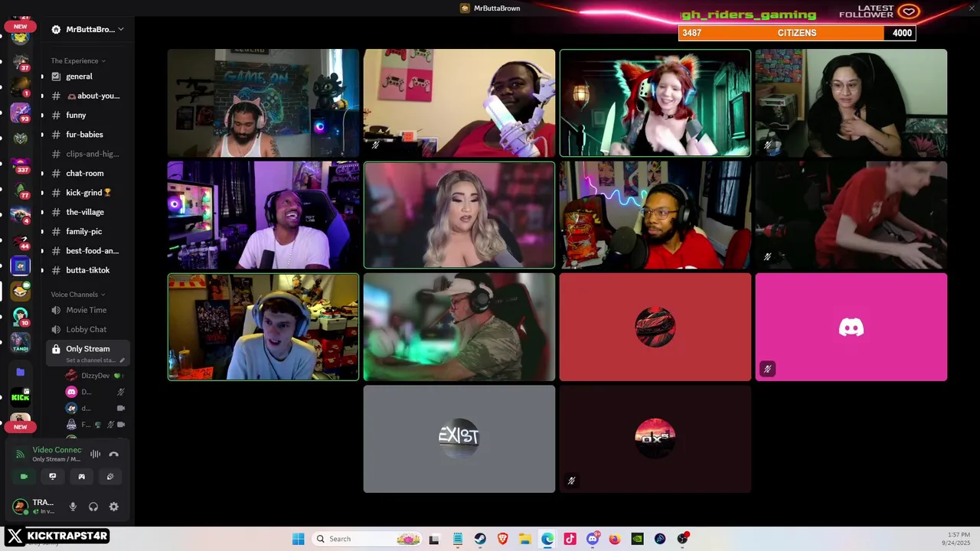
Task: Open the server icon with badge 337
Action: [21, 164]
